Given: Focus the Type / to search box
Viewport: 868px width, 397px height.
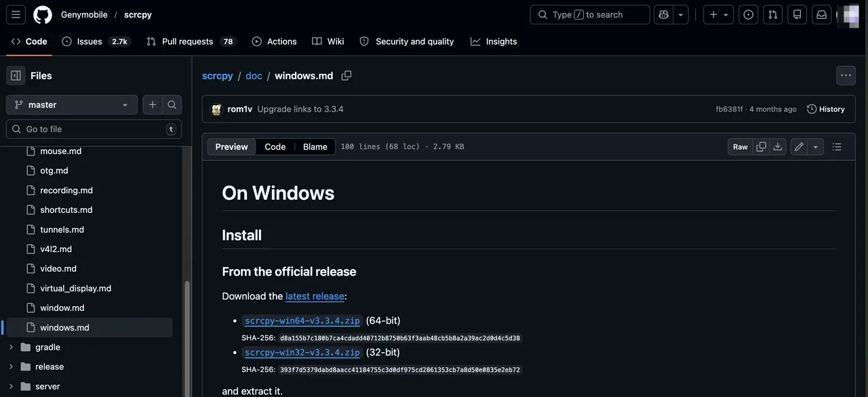Looking at the screenshot, I should (590, 14).
